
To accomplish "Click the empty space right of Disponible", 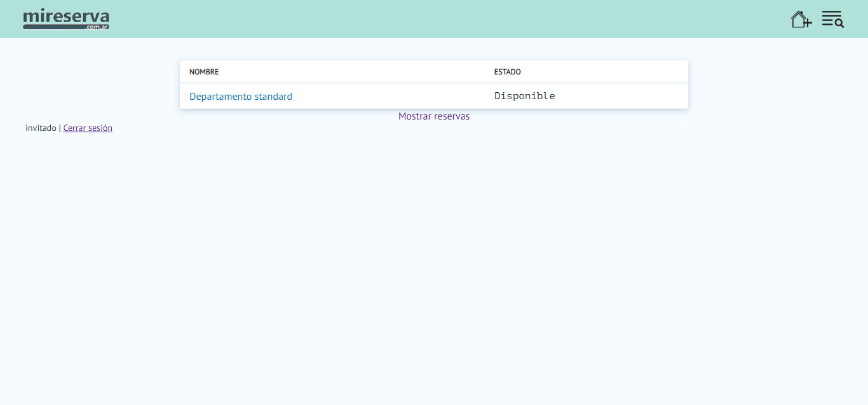I will pos(623,96).
